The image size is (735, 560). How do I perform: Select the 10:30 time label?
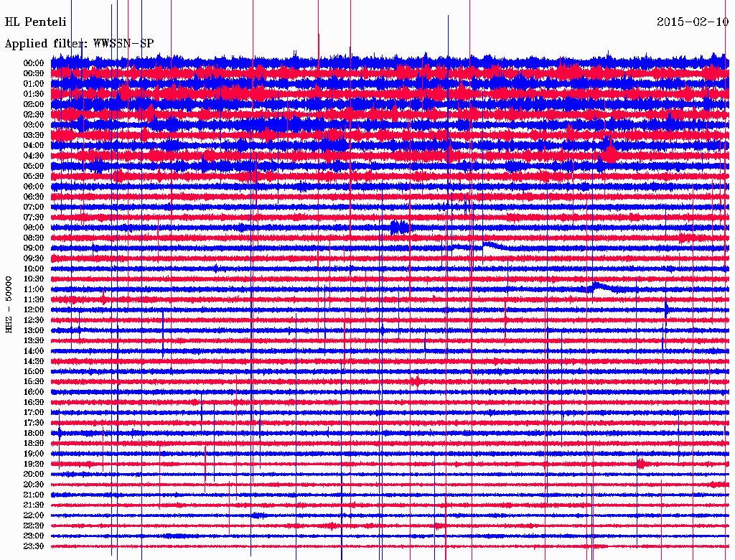point(34,279)
